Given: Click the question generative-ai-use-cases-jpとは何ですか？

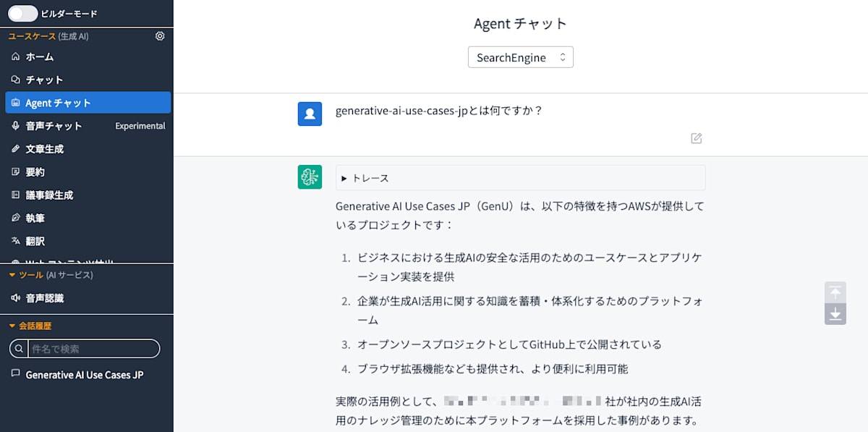Looking at the screenshot, I should point(439,111).
